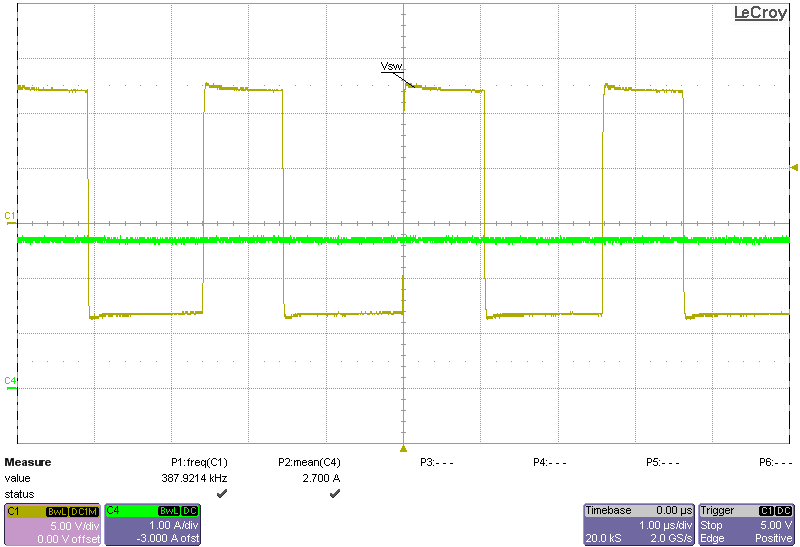This screenshot has width=800, height=547.
Task: Click the C1 ground level marker
Action: pos(10,218)
